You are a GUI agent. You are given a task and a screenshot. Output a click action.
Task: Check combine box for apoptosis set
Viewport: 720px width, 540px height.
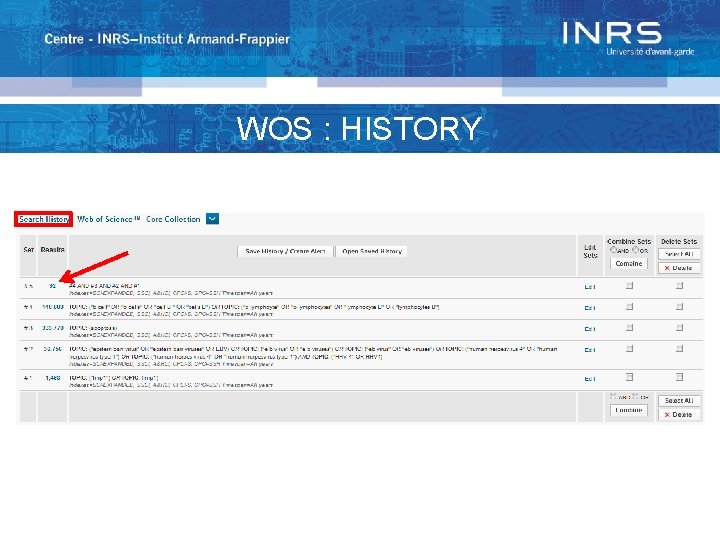click(630, 327)
